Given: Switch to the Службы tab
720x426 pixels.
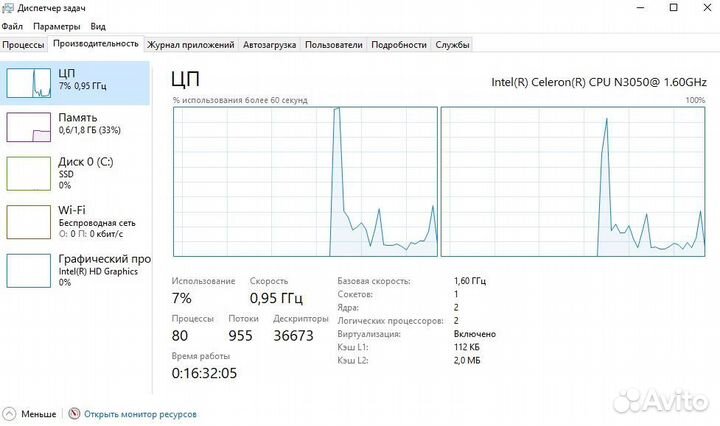Looking at the screenshot, I should click(452, 45).
